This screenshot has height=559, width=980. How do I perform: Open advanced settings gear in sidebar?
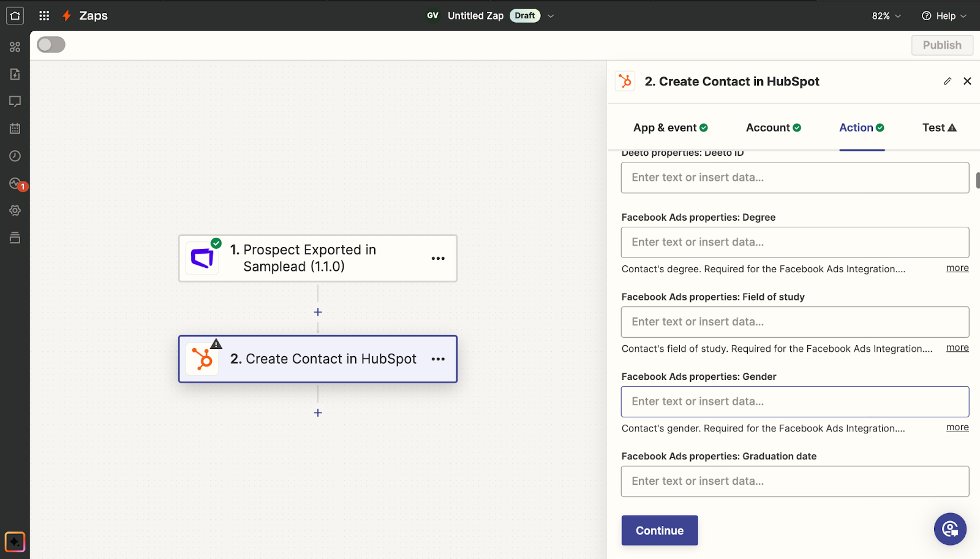15,210
